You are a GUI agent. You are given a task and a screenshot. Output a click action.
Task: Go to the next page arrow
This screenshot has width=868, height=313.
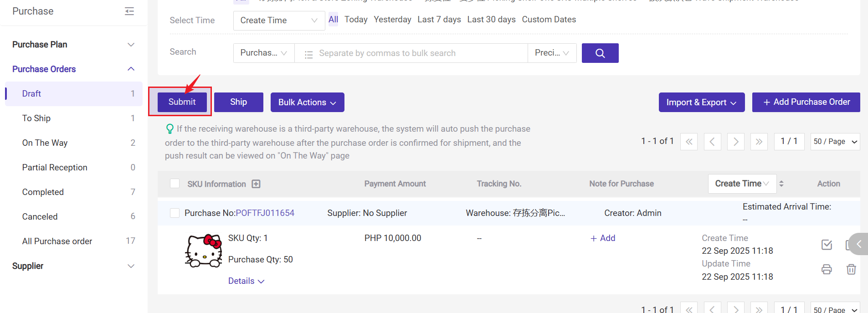(x=736, y=142)
